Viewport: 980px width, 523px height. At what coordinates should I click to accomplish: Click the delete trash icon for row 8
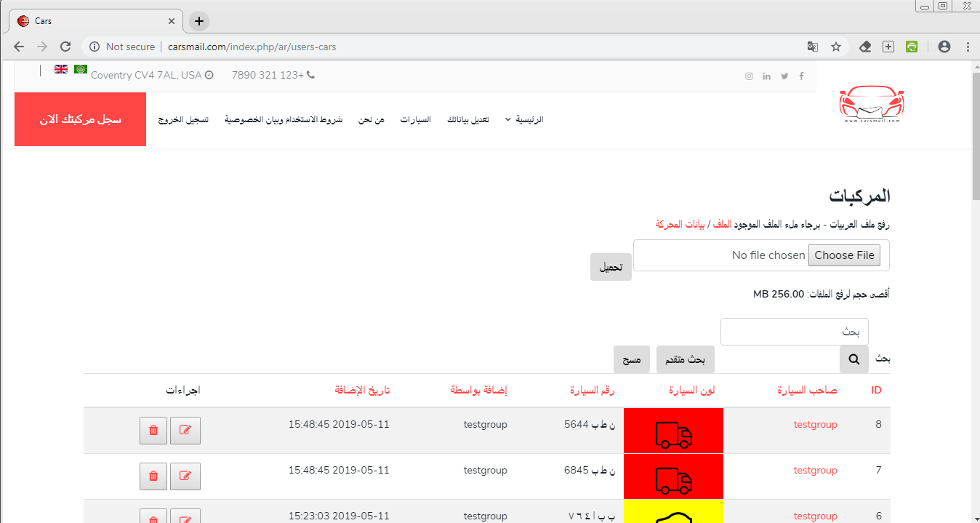pyautogui.click(x=153, y=431)
